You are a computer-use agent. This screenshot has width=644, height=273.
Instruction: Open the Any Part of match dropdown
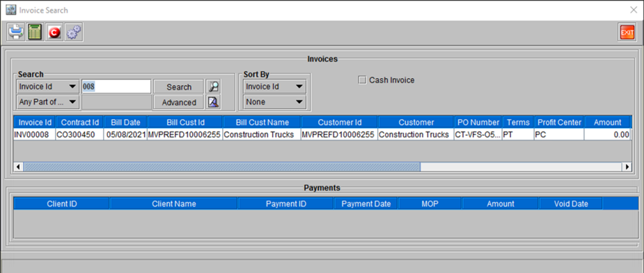click(47, 102)
